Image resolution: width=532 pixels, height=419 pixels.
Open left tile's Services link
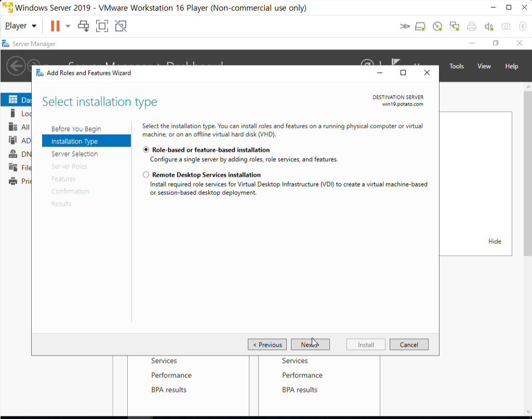click(164, 361)
